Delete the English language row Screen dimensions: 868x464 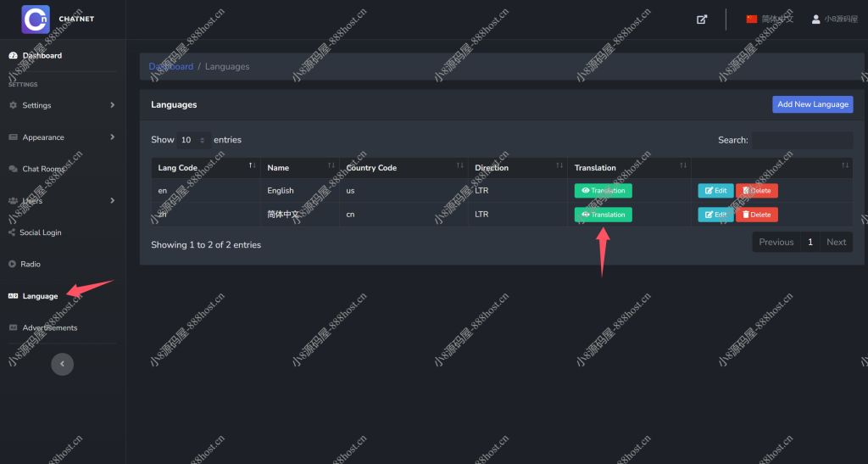pos(757,191)
